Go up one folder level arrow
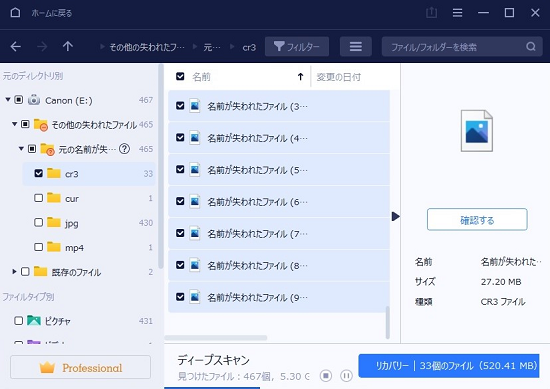 coord(68,46)
